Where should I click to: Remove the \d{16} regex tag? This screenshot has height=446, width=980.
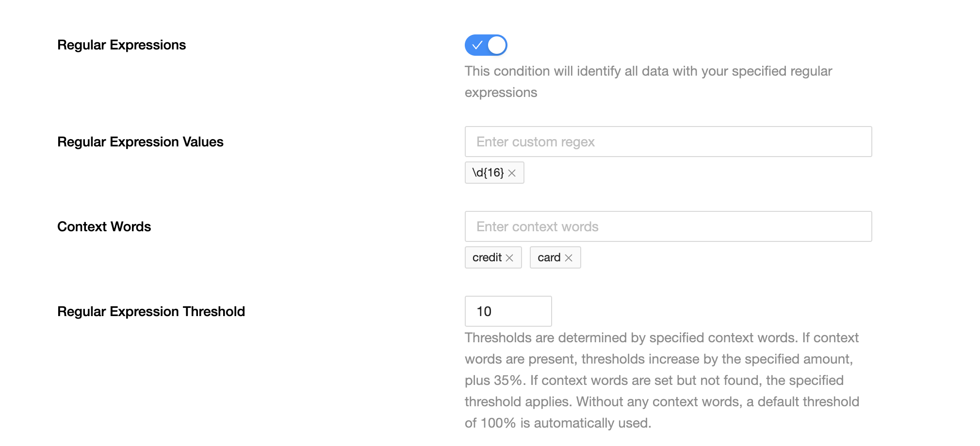coord(512,173)
